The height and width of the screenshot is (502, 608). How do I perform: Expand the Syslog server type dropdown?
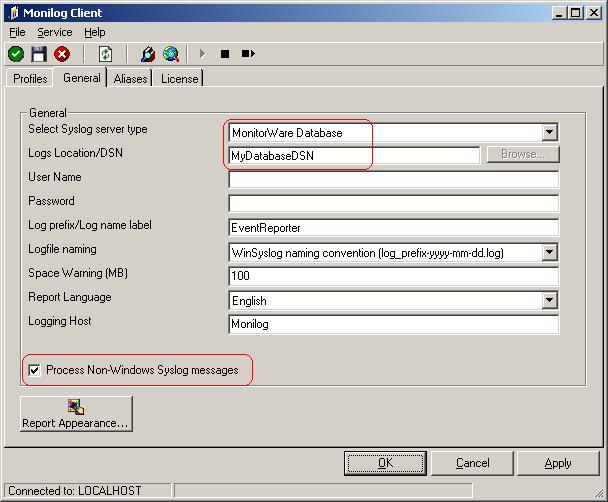pos(549,132)
